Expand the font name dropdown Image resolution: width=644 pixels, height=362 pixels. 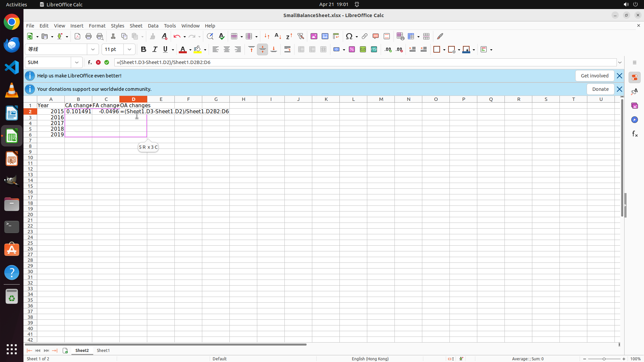93,50
